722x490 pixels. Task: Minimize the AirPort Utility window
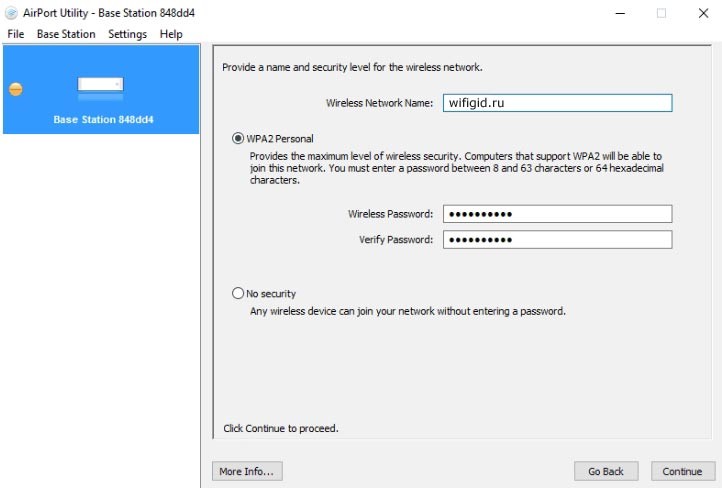pyautogui.click(x=620, y=13)
